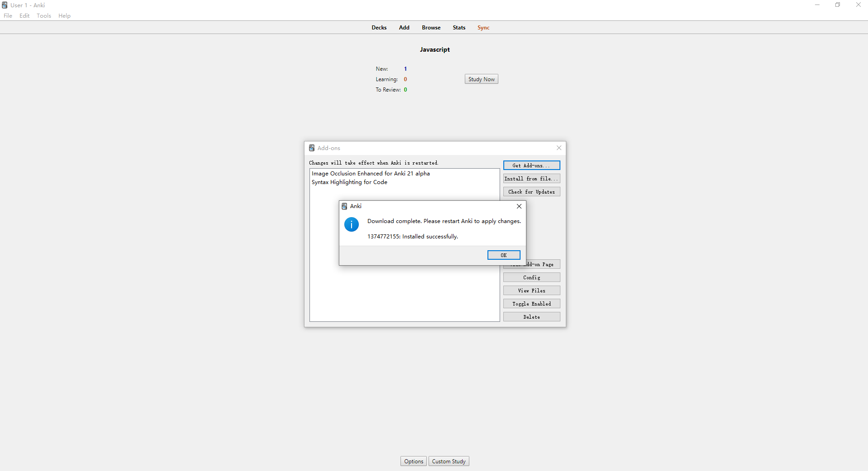Open the add-on Config button
The width and height of the screenshot is (868, 471).
coord(531,277)
